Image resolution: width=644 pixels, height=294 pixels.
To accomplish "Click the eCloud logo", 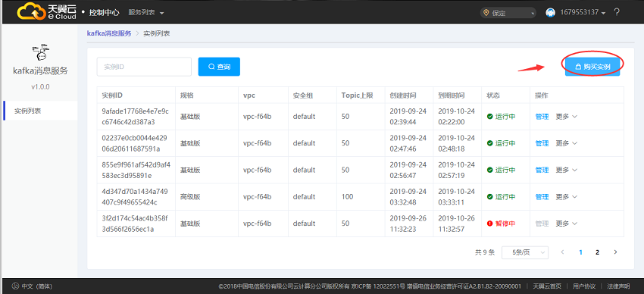I will [x=46, y=11].
